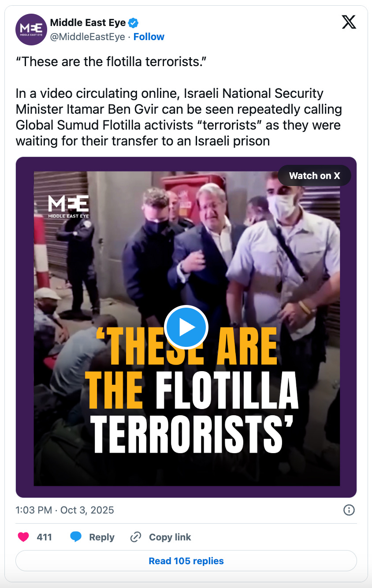
Task: Select the Watch on X button
Action: [314, 175]
